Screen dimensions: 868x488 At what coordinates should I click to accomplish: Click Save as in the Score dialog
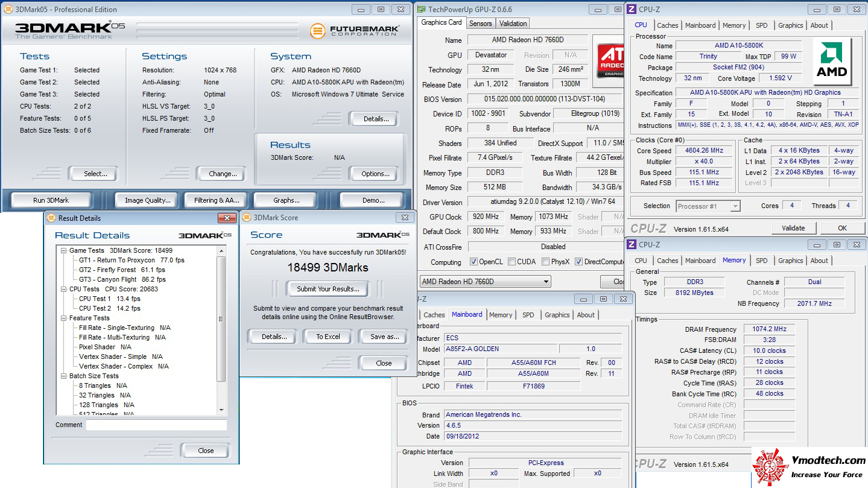click(x=384, y=337)
